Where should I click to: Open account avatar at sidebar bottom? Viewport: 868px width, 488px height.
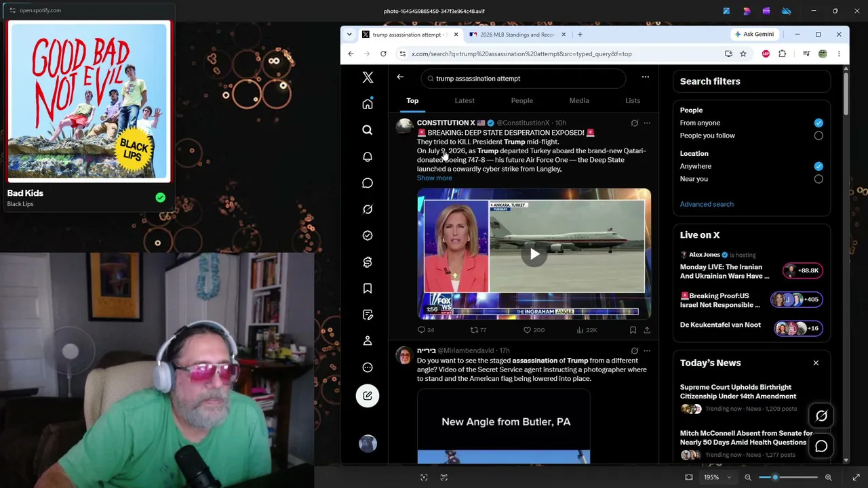tap(368, 444)
